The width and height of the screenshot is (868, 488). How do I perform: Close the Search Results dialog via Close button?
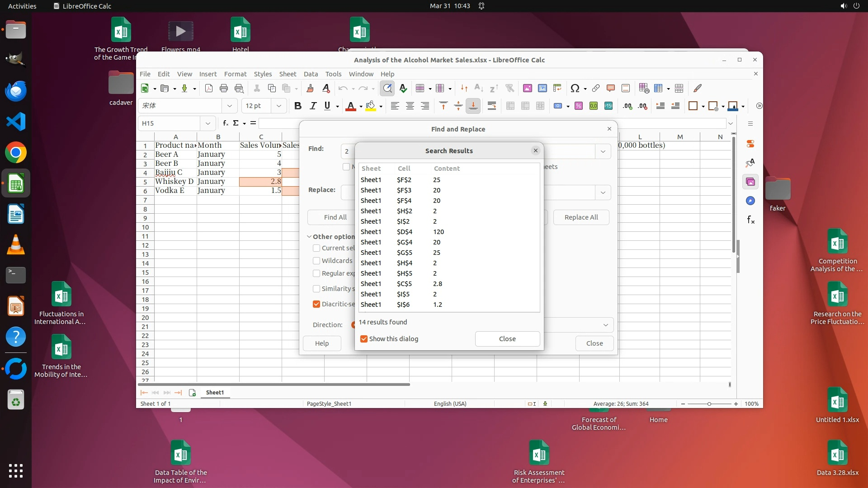(x=507, y=339)
